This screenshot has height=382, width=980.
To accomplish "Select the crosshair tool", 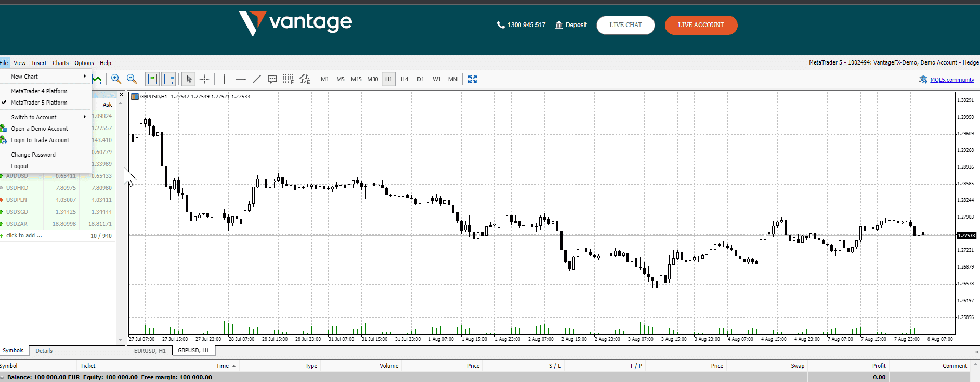I will (205, 79).
